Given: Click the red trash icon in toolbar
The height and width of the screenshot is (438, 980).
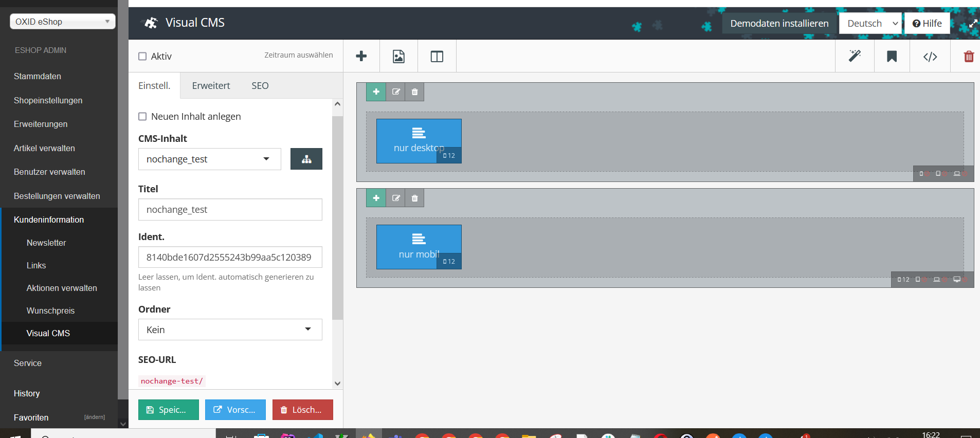Looking at the screenshot, I should coord(968,56).
